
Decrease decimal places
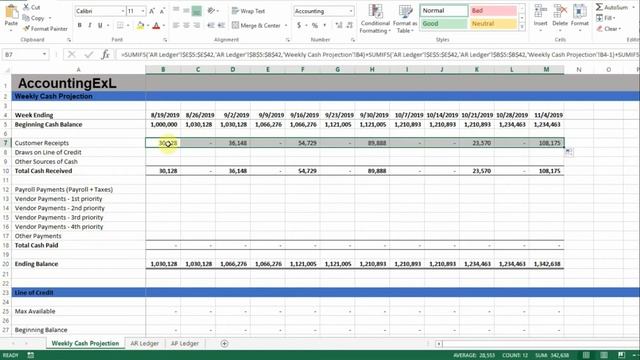349,25
